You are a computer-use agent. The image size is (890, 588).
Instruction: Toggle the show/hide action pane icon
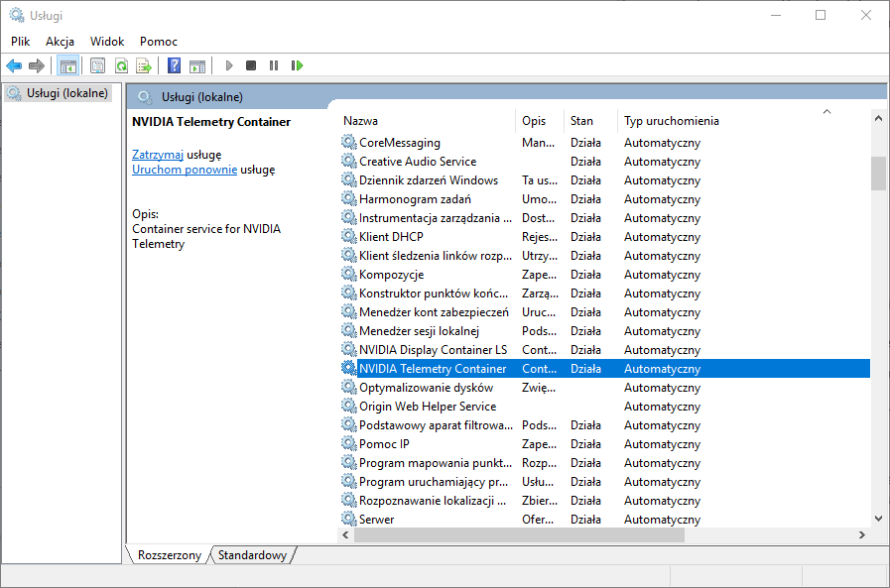[x=197, y=65]
